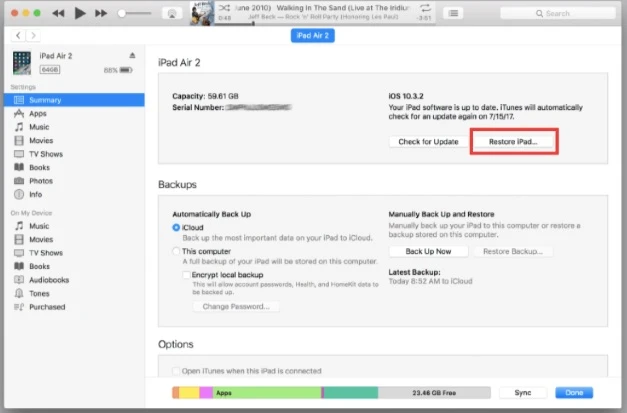Select TV Shows under On My Device

pos(74,253)
